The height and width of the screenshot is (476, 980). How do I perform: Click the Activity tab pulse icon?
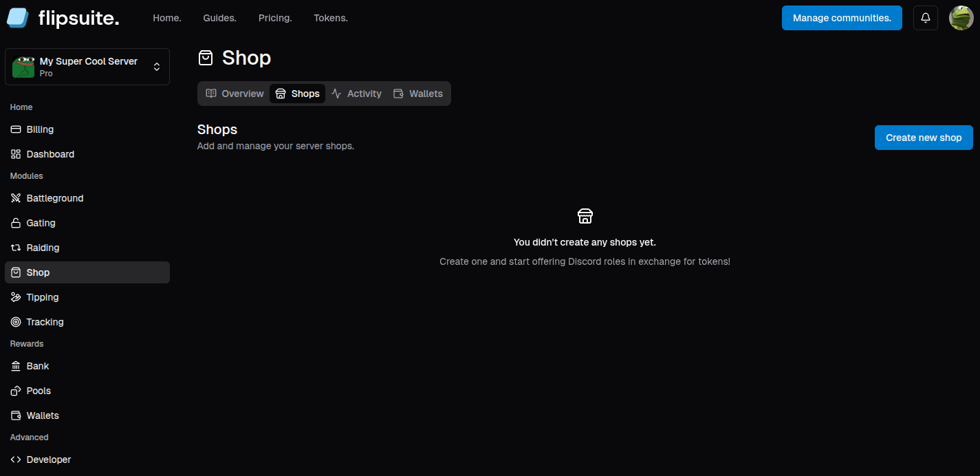pyautogui.click(x=336, y=94)
